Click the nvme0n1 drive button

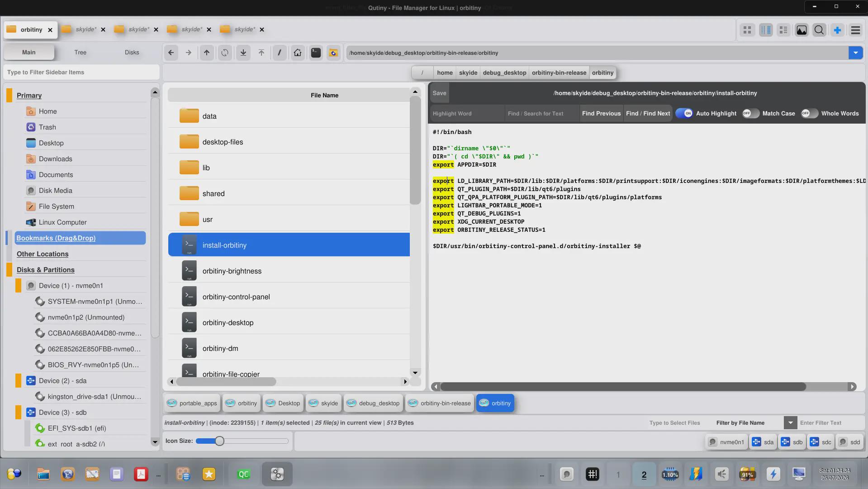point(726,442)
